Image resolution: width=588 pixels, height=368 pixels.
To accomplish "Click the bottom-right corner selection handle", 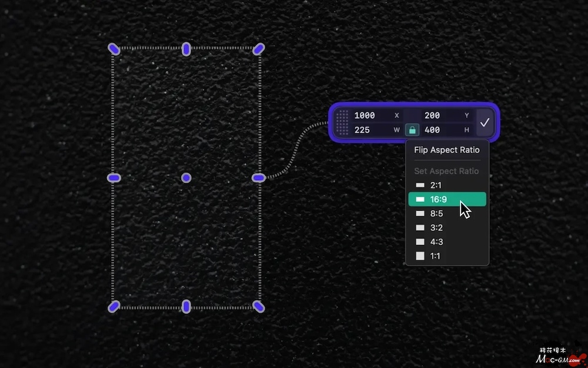I will (x=258, y=306).
